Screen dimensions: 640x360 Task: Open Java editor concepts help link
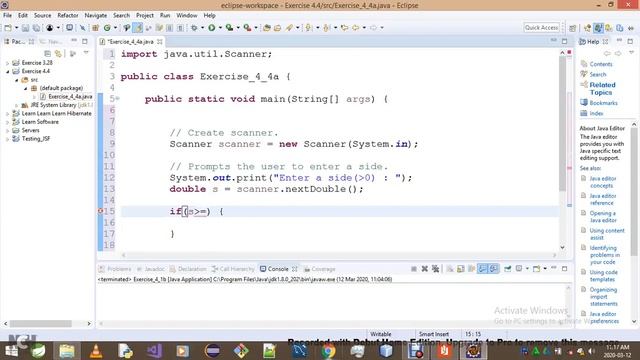[x=602, y=182]
